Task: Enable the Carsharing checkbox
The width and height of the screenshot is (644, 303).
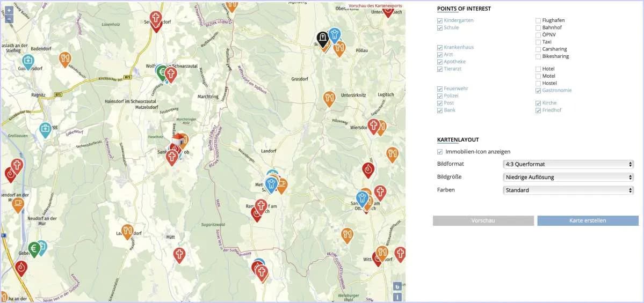Action: 538,49
